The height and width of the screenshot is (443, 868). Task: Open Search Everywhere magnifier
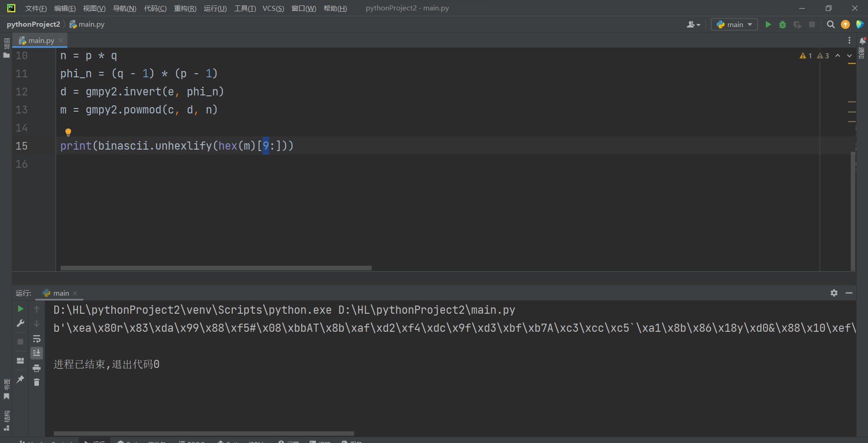831,24
